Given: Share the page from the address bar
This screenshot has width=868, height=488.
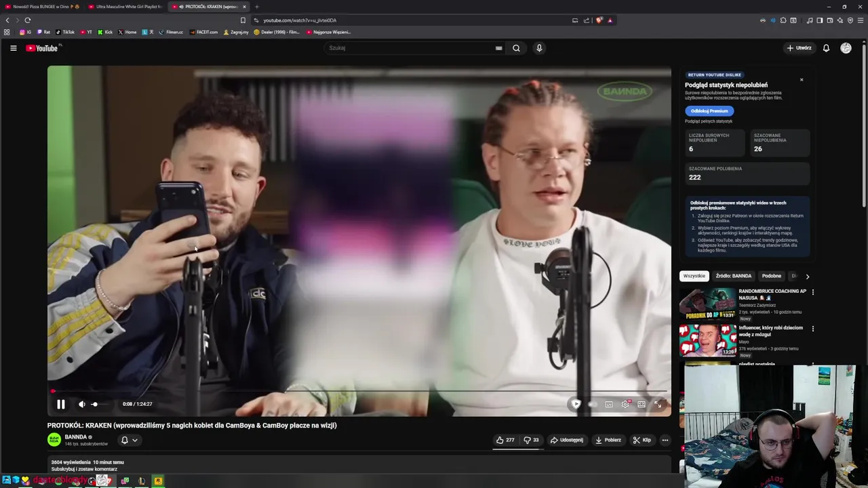Looking at the screenshot, I should tap(587, 20).
